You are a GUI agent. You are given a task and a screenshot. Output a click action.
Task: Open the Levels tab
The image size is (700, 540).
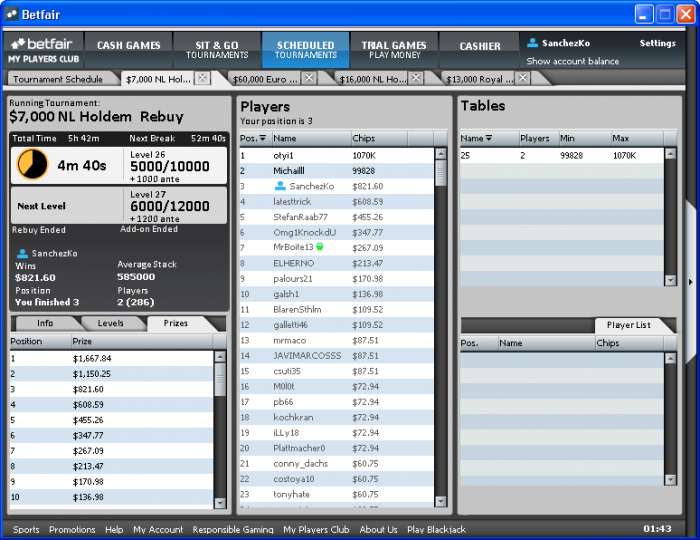click(111, 323)
